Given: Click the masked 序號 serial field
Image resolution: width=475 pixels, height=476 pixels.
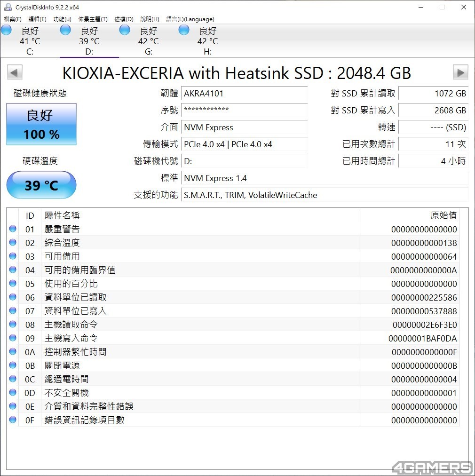Looking at the screenshot, I should 245,110.
